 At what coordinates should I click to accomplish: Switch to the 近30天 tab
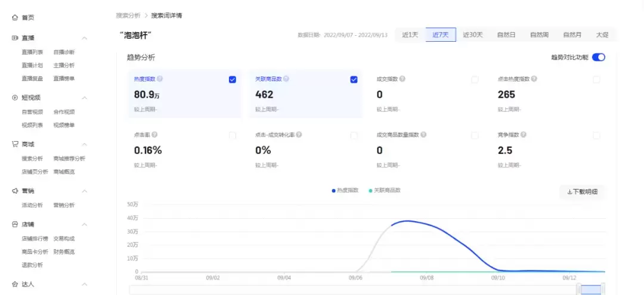pos(473,35)
